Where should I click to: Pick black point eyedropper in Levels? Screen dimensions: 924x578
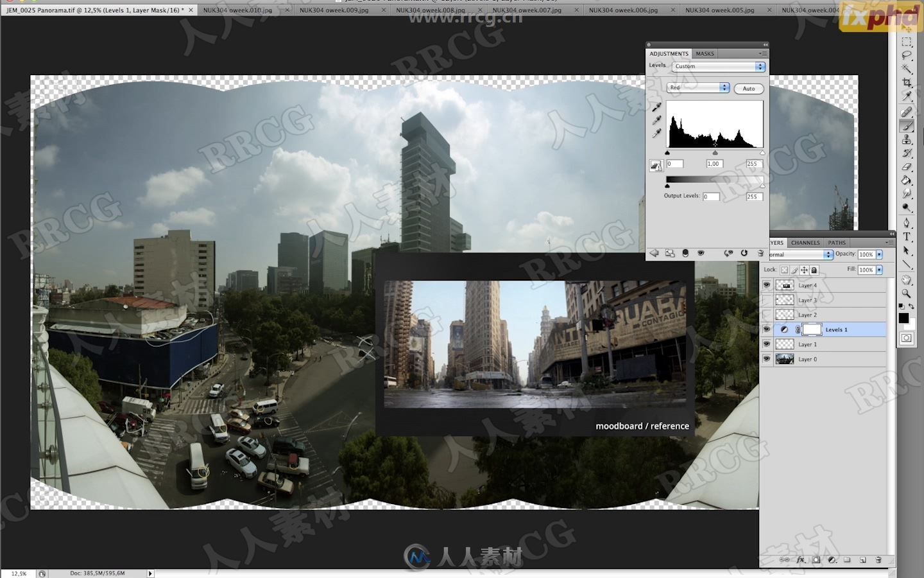656,107
